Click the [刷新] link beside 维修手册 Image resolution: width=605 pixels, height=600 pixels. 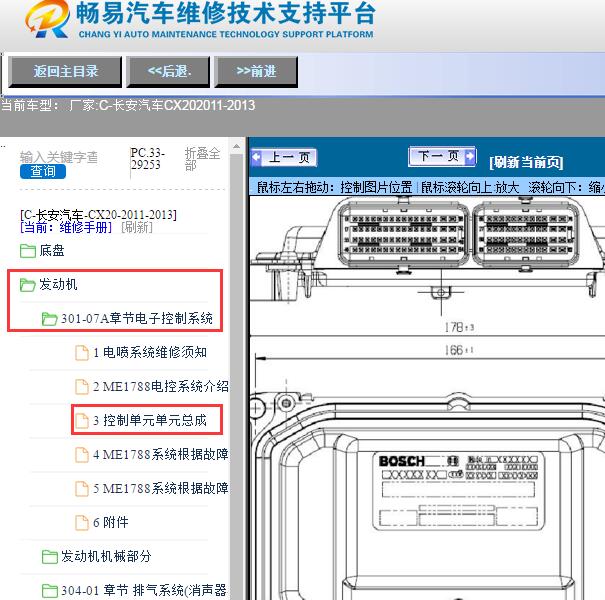point(137,227)
